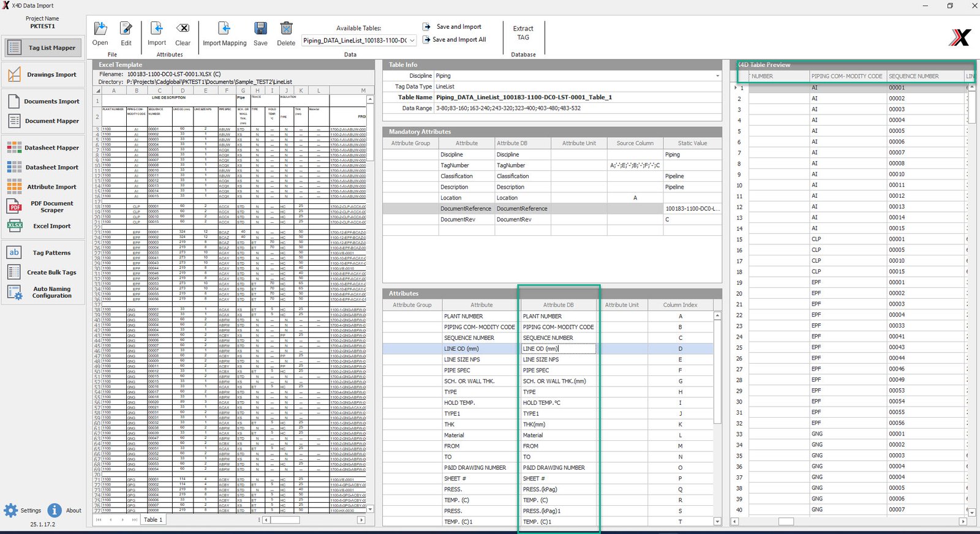This screenshot has width=980, height=534.
Task: Click the Delete trash icon
Action: [x=286, y=29]
